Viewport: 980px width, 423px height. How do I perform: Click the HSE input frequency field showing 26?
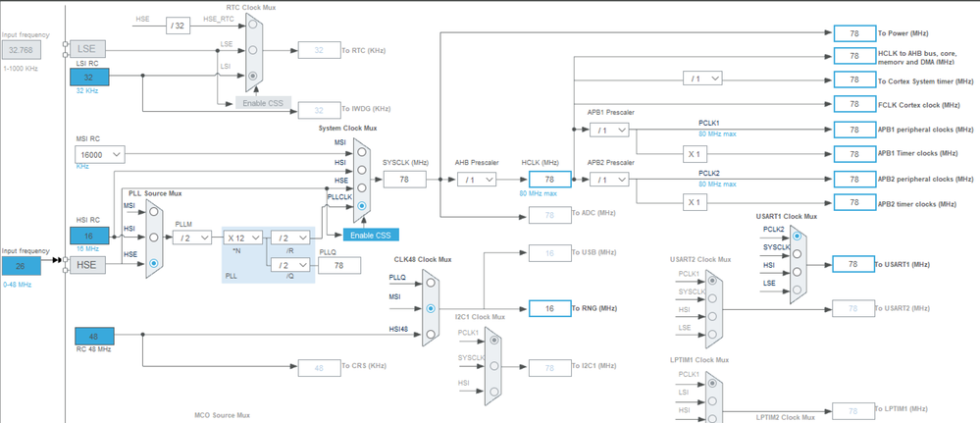[21, 266]
